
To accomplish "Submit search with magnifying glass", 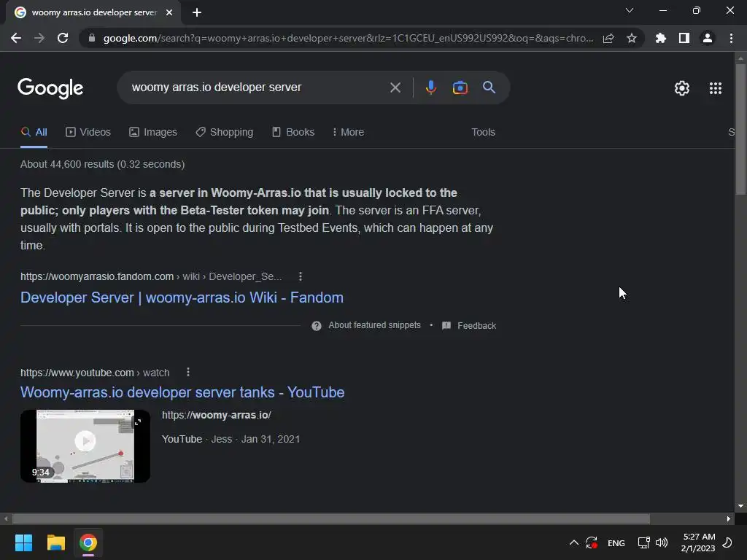I will (x=489, y=87).
